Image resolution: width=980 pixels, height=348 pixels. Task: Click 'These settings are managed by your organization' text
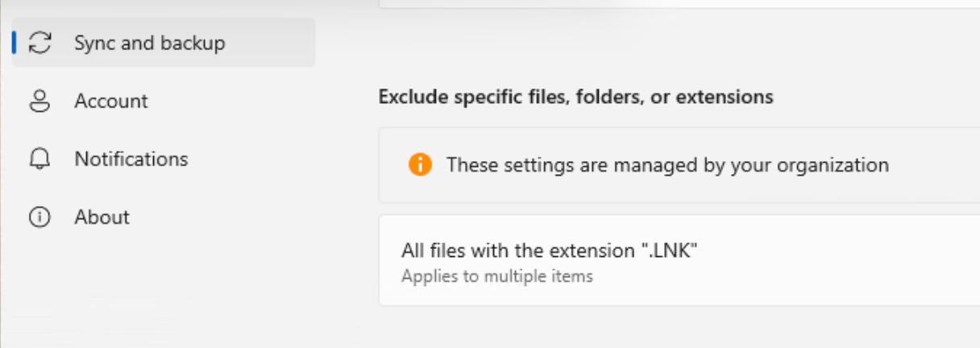[x=667, y=165]
